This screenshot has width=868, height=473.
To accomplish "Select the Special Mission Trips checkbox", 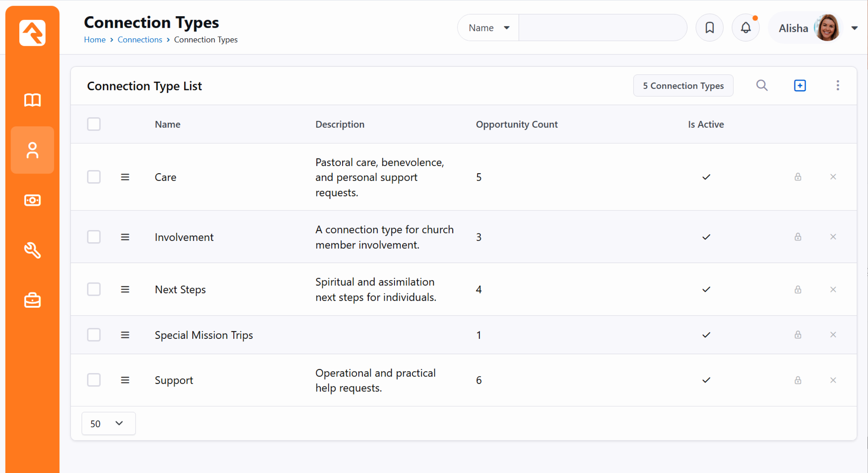I will 94,335.
